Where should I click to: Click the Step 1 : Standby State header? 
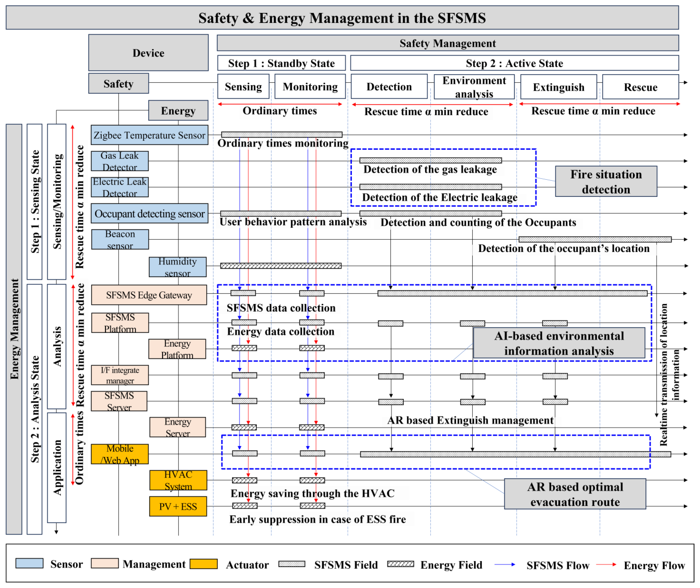tap(281, 63)
